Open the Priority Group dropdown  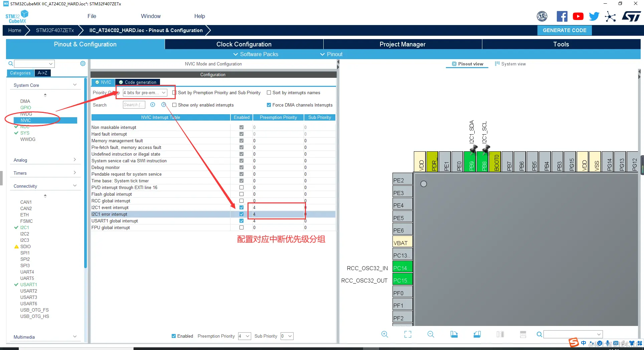[x=145, y=93]
